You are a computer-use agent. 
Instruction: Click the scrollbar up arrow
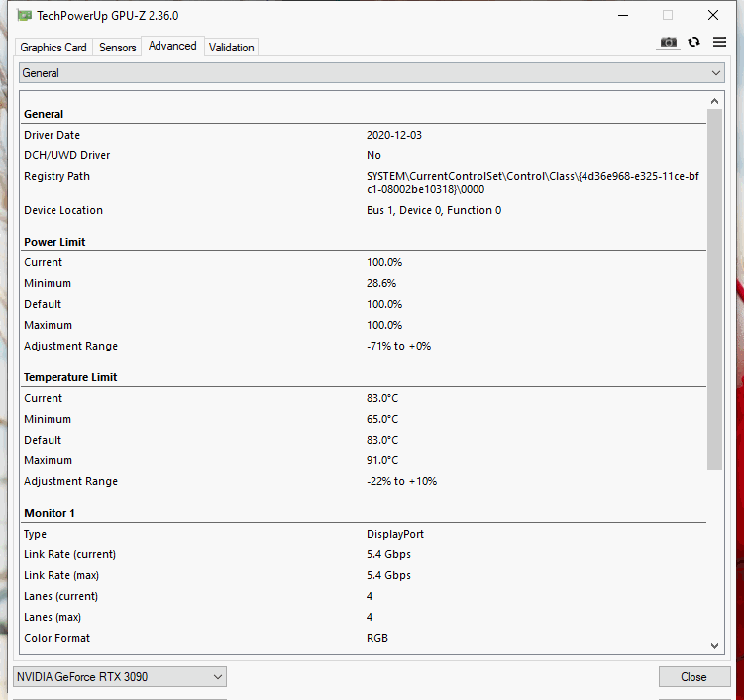pos(715,101)
